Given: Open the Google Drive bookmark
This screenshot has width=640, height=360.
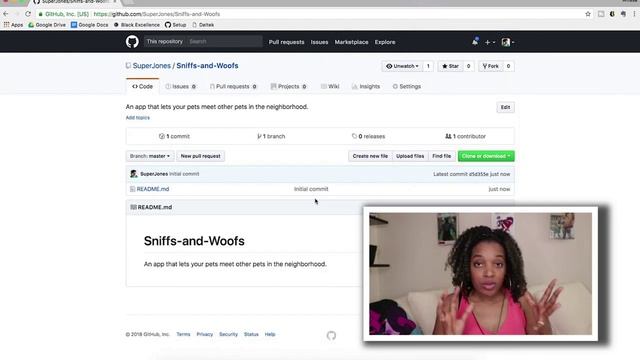Looking at the screenshot, I should coord(47,25).
